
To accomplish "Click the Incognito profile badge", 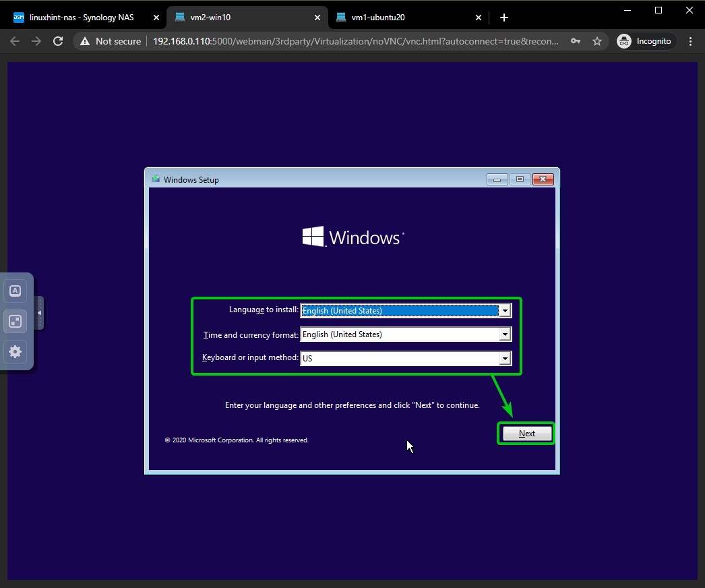I will pos(645,41).
